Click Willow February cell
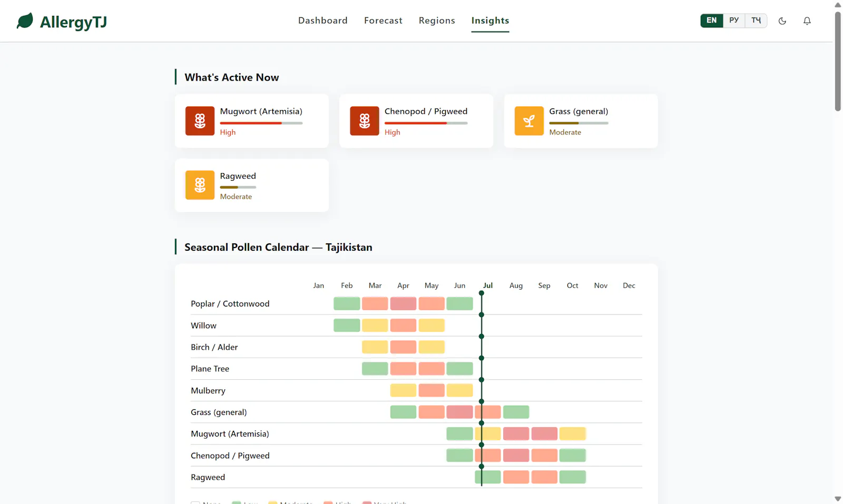The image size is (843, 504). [x=347, y=325]
